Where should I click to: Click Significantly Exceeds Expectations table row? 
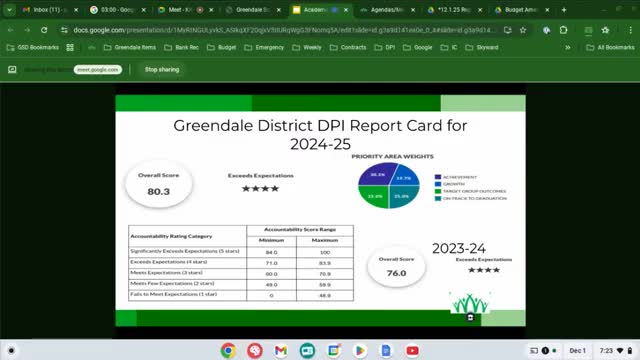pos(241,252)
